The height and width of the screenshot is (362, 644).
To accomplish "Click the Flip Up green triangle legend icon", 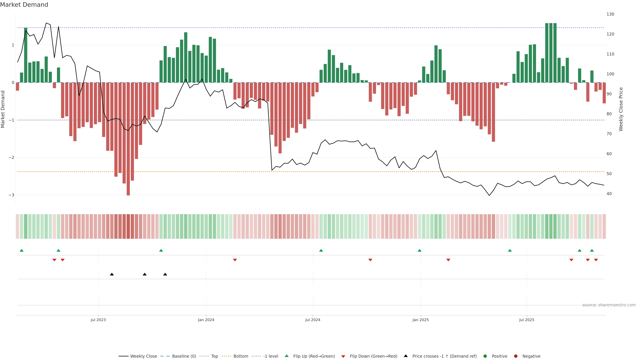I will [286, 356].
